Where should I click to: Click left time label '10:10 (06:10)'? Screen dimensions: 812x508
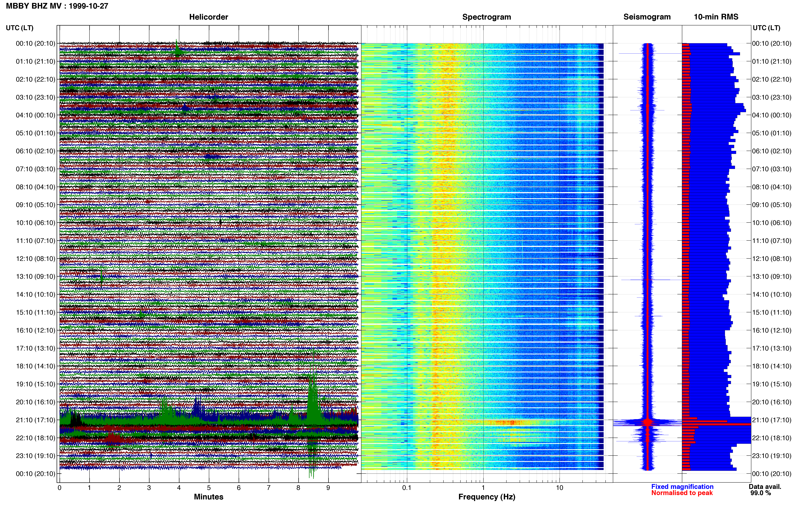[x=36, y=222]
